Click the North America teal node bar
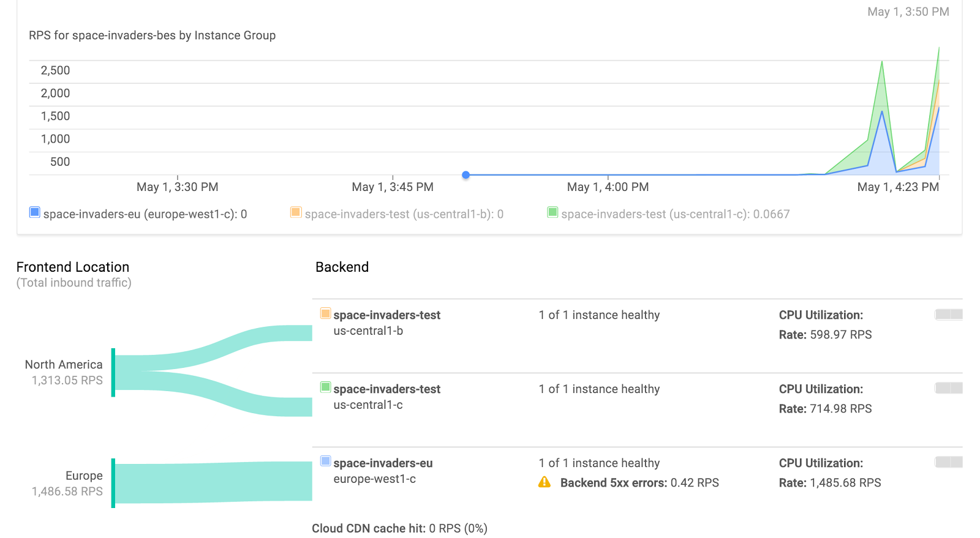This screenshot has width=980, height=538. pyautogui.click(x=113, y=373)
